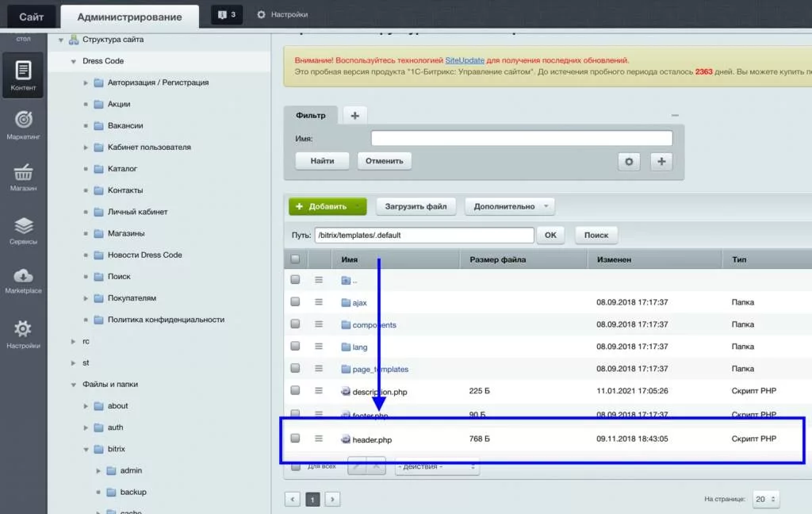Click the filter settings gear button
812x514 pixels.
click(x=629, y=162)
